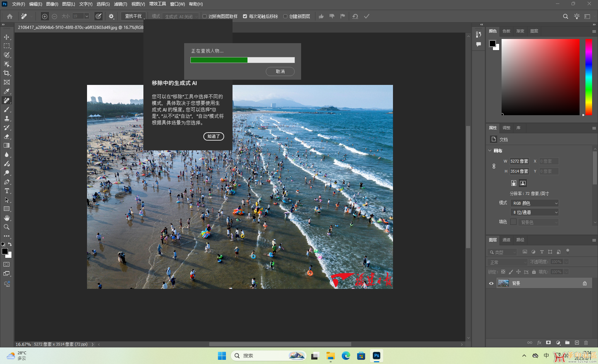This screenshot has height=364, width=598.
Task: Select the Horizontal Type tool
Action: click(7, 191)
